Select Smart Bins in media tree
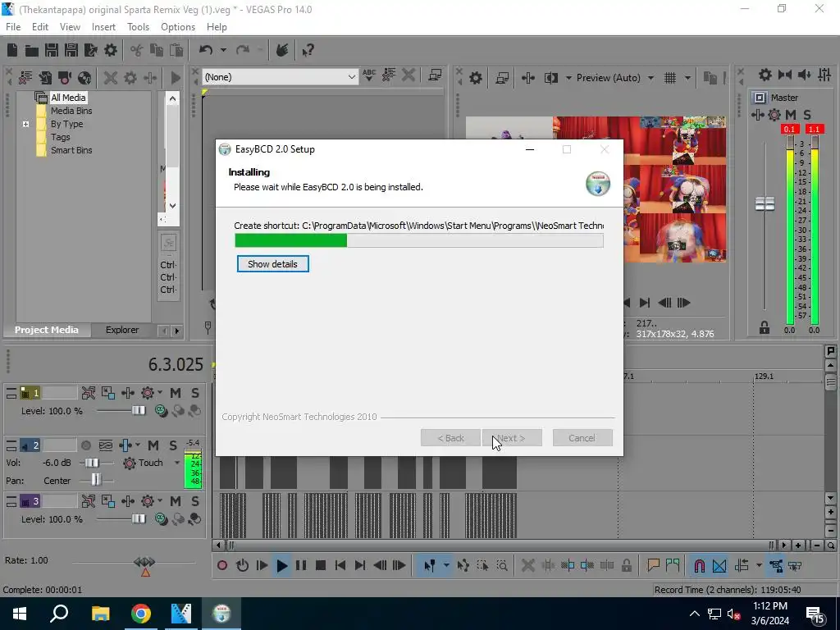Image resolution: width=840 pixels, height=630 pixels. tap(71, 151)
